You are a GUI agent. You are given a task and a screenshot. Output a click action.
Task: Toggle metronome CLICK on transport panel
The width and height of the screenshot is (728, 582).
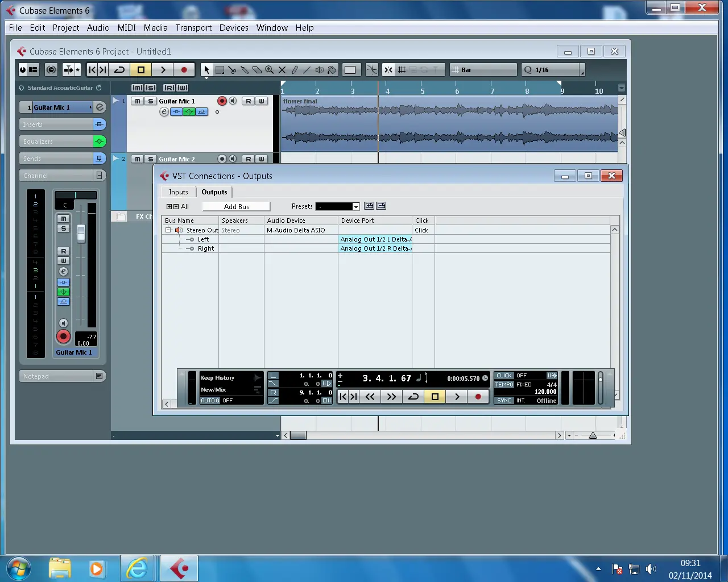[504, 376]
